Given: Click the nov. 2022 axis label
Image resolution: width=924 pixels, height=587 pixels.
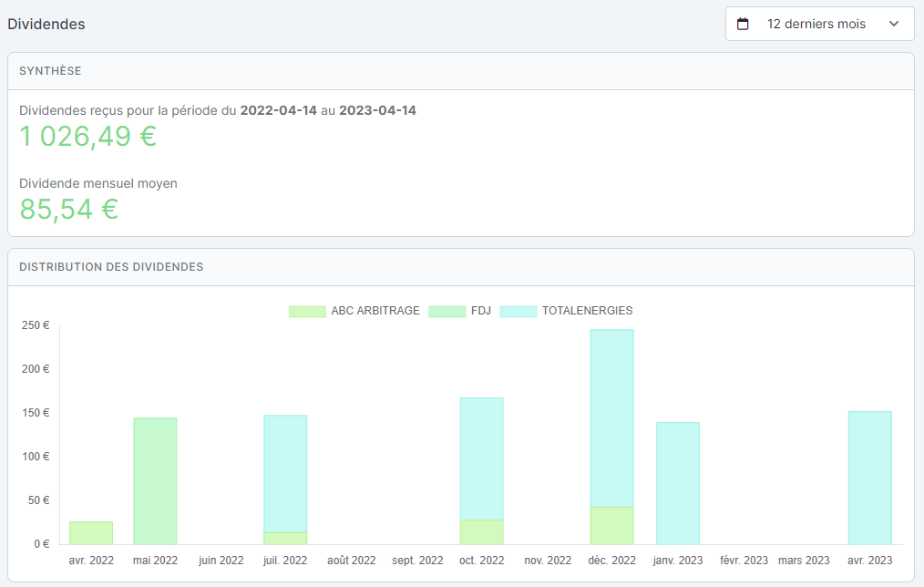Looking at the screenshot, I should 548,561.
